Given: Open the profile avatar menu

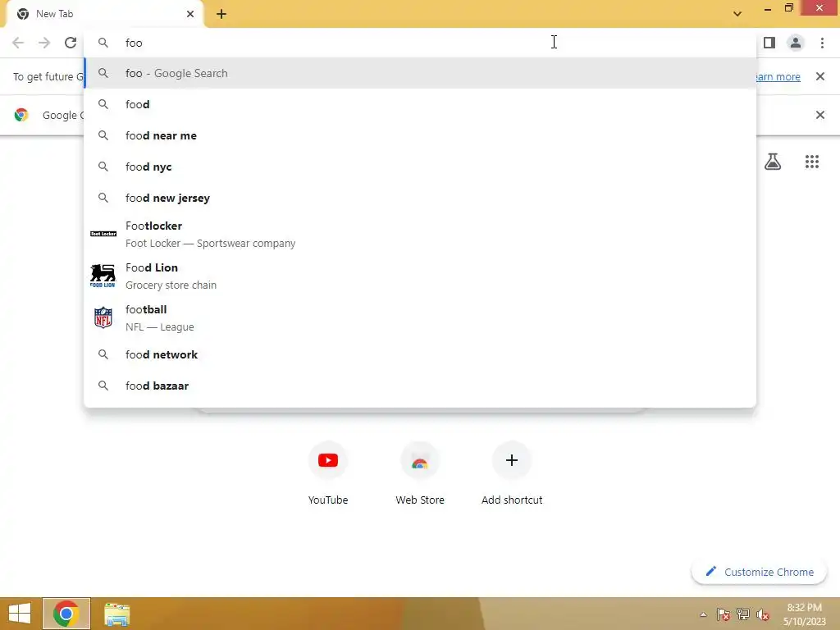Looking at the screenshot, I should tap(796, 43).
